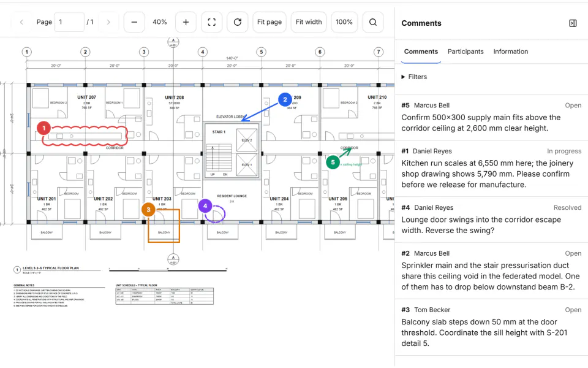Select blue markup pin 2

(285, 99)
